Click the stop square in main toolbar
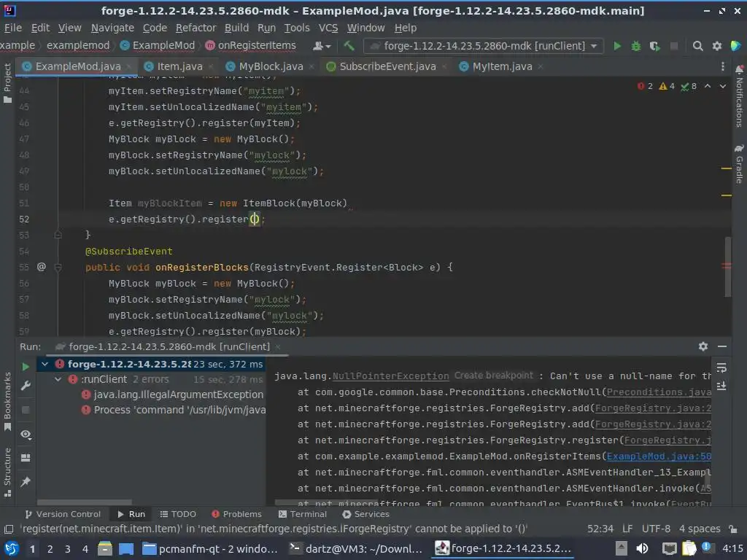The height and width of the screenshot is (560, 747). point(673,46)
